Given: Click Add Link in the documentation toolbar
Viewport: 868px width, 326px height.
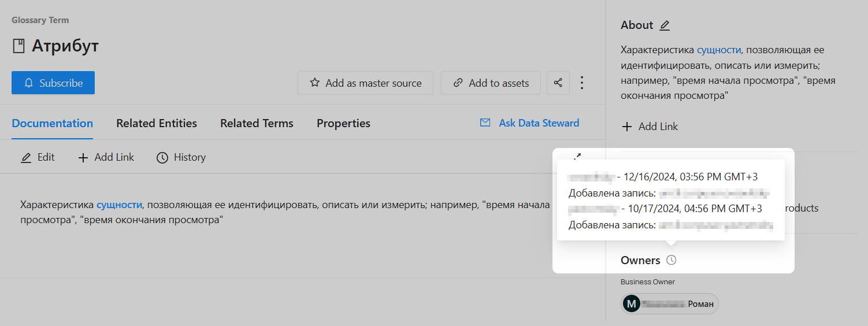Looking at the screenshot, I should click(106, 157).
